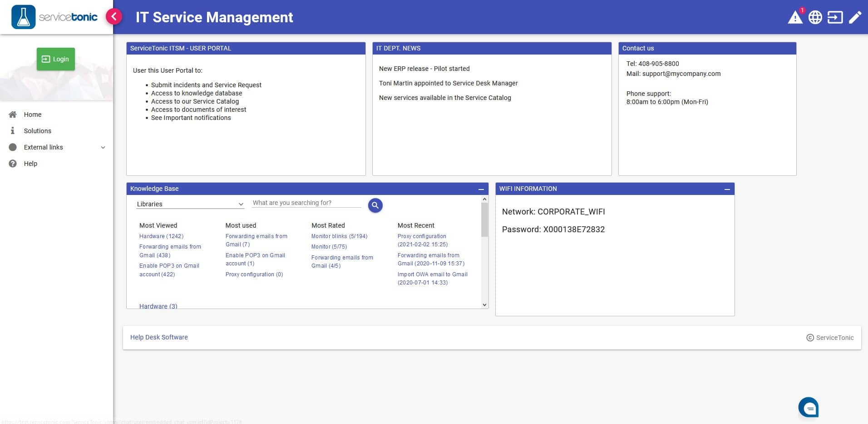
Task: Minimize the Knowledge Base panel
Action: click(481, 189)
